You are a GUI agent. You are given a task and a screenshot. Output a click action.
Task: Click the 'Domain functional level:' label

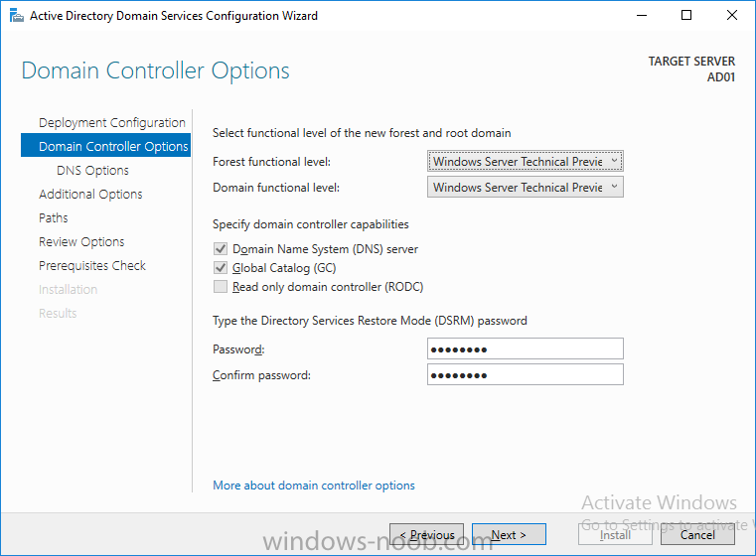[276, 188]
